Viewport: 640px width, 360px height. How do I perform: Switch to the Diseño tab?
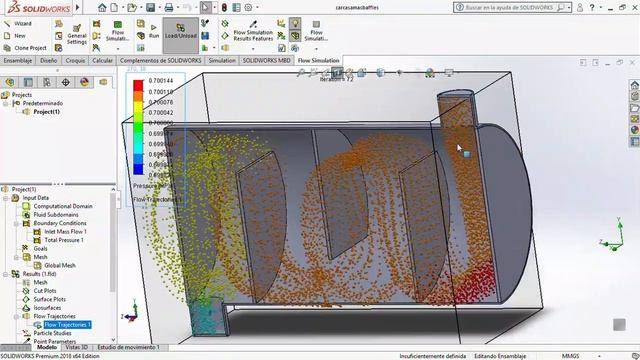tap(49, 60)
